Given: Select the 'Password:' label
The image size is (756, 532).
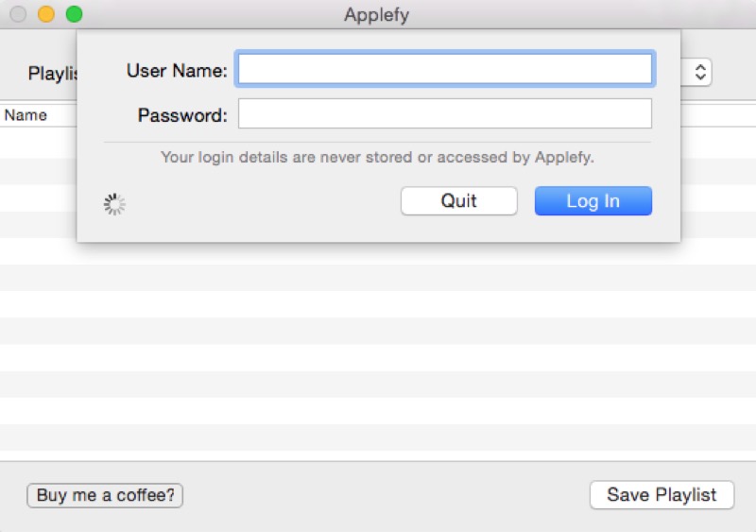Looking at the screenshot, I should click(182, 115).
